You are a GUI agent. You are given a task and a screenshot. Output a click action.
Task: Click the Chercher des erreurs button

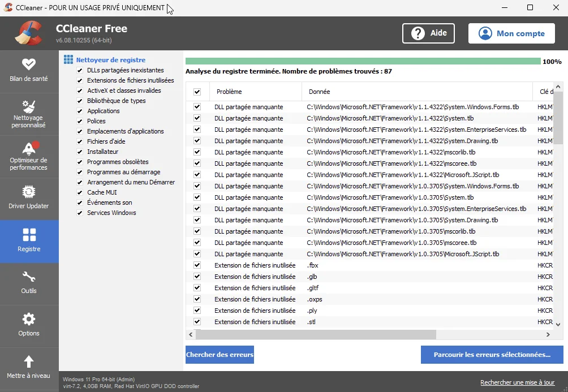point(220,354)
